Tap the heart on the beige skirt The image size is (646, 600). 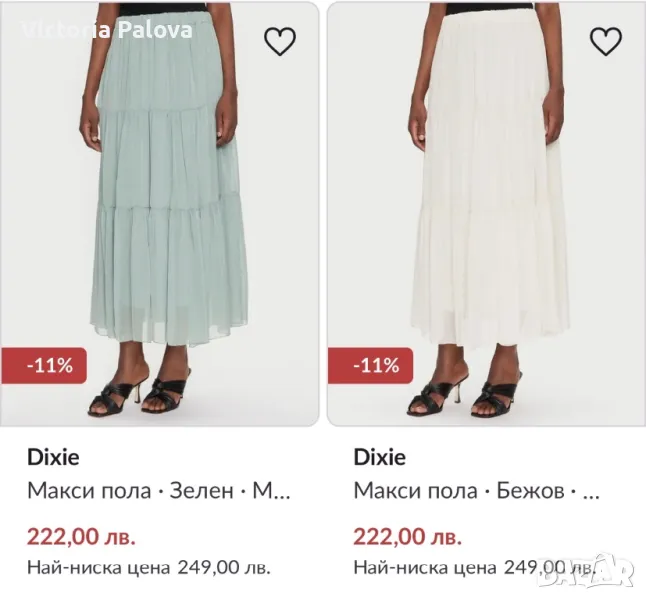coord(606,41)
